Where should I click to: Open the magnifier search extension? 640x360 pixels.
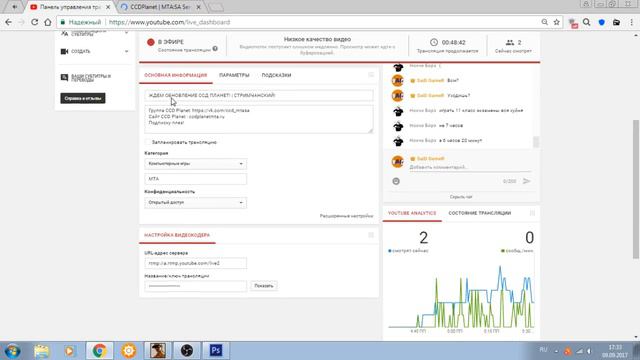point(587,22)
